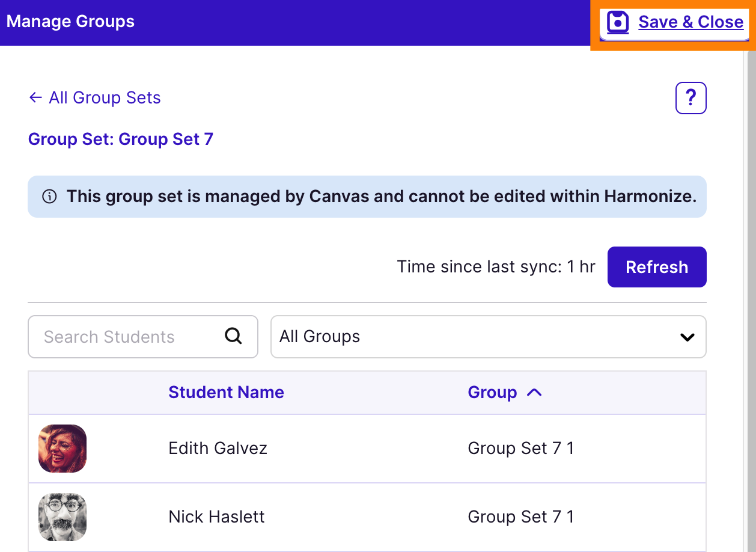Go back via All Group Sets link text
The height and width of the screenshot is (552, 756).
pos(105,97)
